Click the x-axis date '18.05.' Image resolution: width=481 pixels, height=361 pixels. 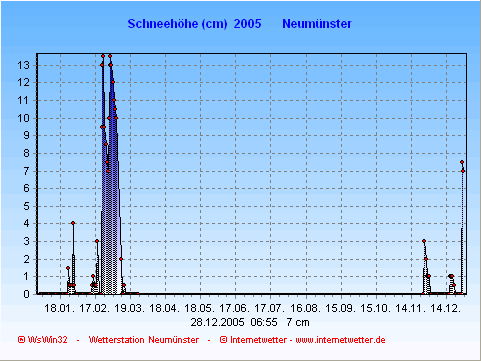(x=200, y=308)
